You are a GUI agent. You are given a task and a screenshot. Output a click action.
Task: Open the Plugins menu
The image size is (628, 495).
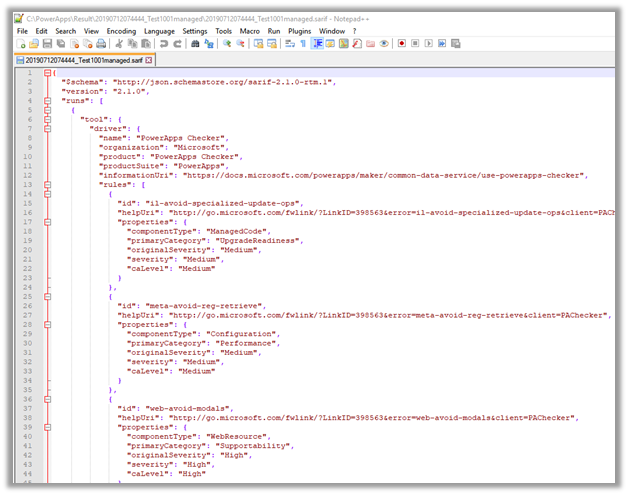(x=299, y=31)
